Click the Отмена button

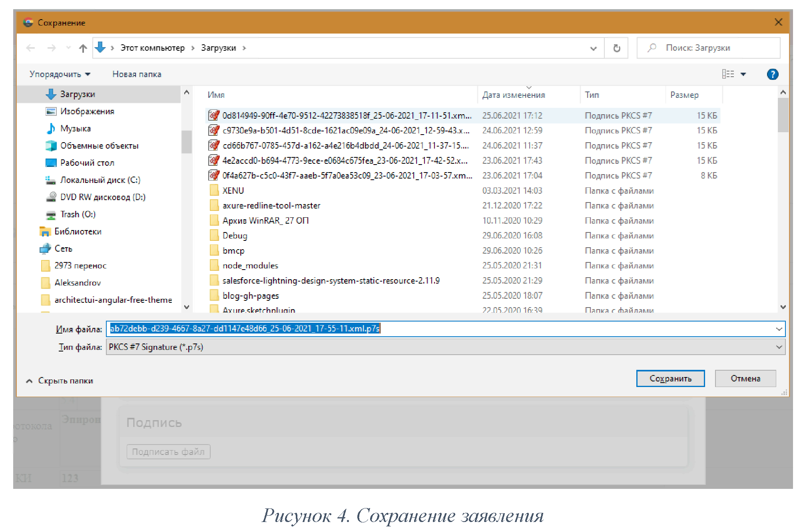click(745, 379)
